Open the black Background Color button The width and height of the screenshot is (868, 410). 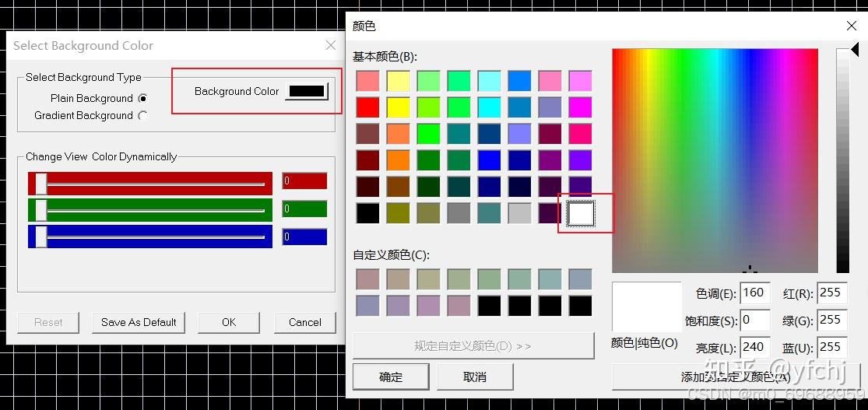[x=307, y=91]
